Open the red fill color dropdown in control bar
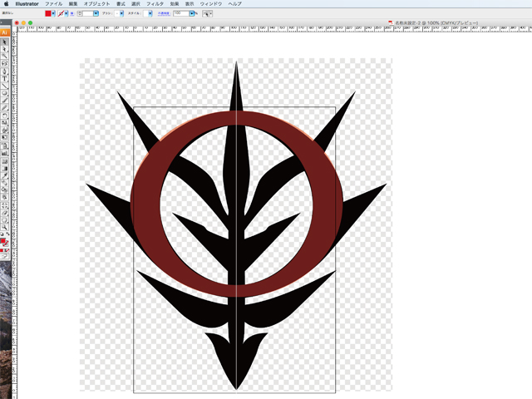The height and width of the screenshot is (399, 532). click(53, 13)
